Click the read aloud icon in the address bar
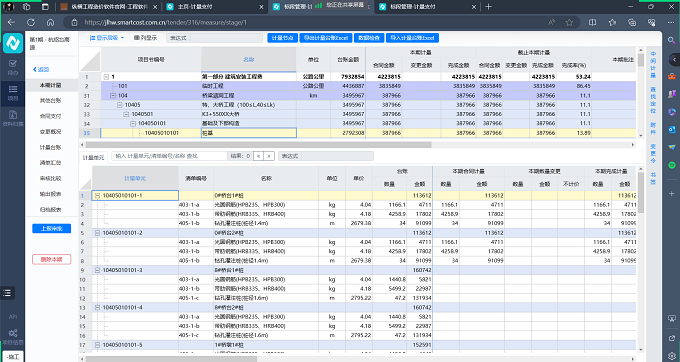 pos(551,23)
